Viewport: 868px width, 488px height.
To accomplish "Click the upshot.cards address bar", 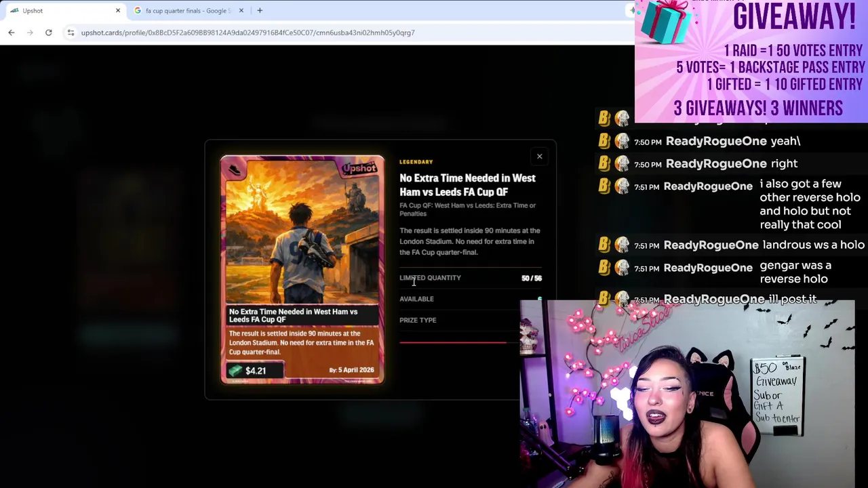I will (248, 33).
